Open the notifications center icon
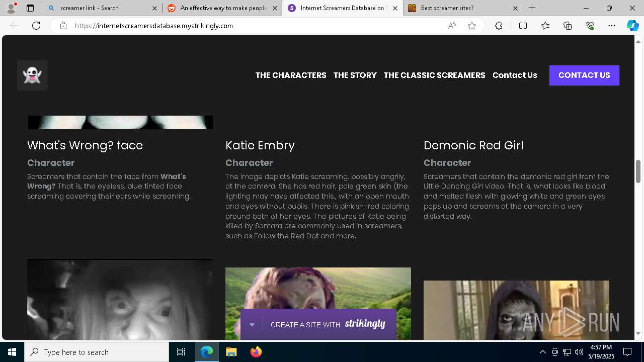644x362 pixels. click(627, 352)
